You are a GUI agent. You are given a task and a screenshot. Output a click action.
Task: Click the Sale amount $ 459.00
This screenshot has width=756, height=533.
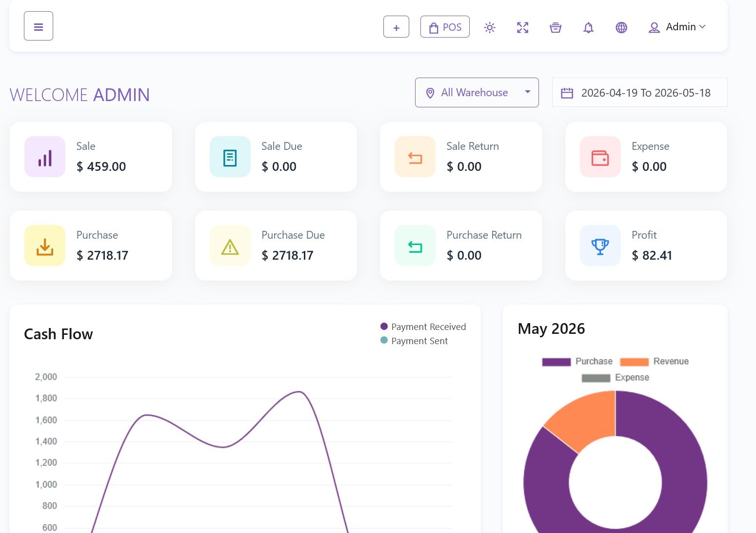[x=101, y=166]
